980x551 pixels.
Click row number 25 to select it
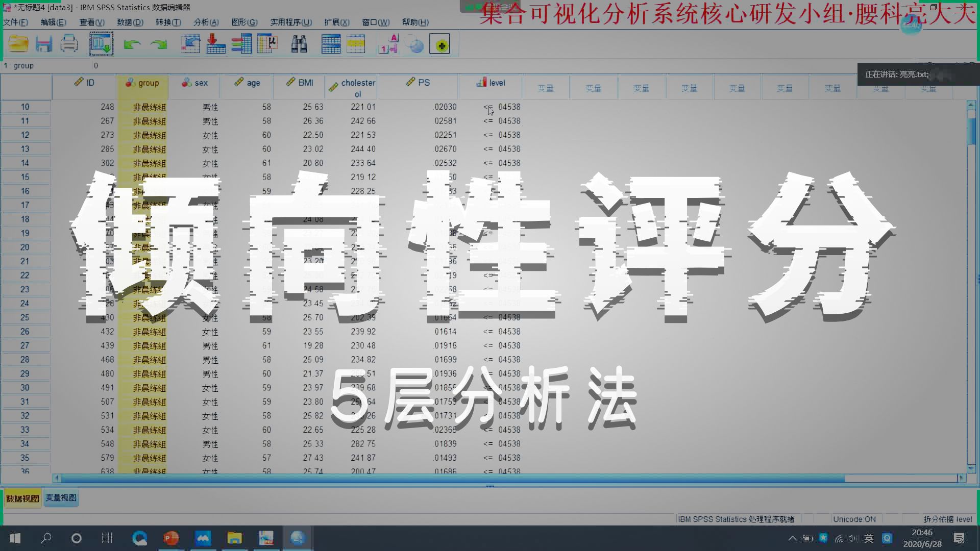(x=26, y=317)
